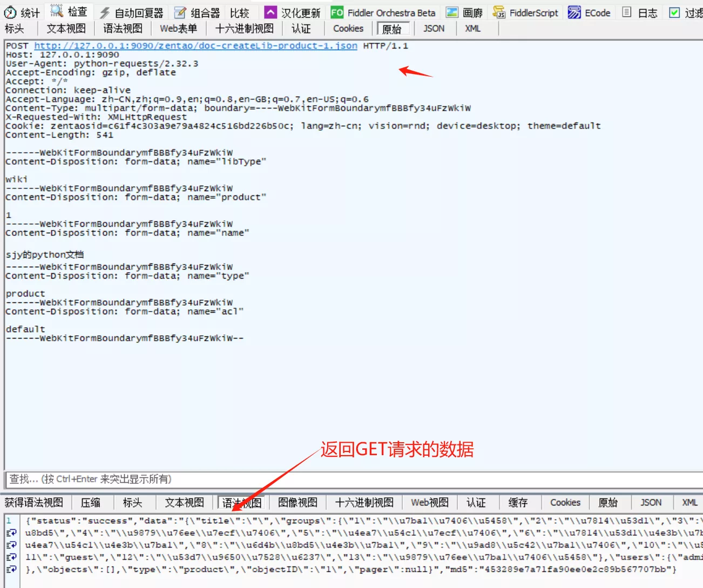Select the response inspector's 十六进制视图 tab
703x588 pixels.
(x=364, y=503)
